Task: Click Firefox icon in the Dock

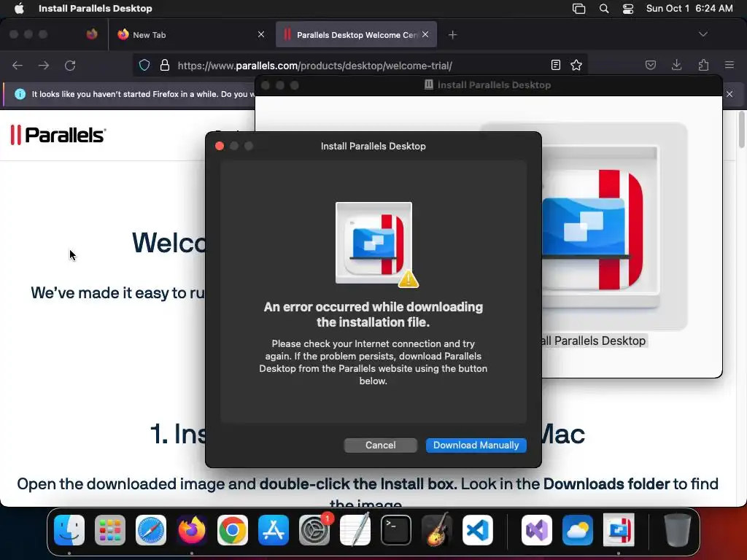Action: point(192,530)
